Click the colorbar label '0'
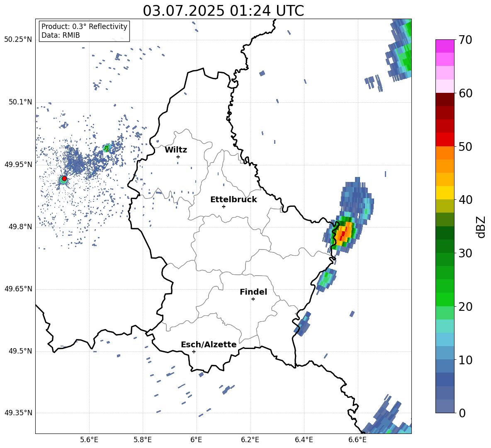Image resolution: width=491 pixels, height=448 pixels. click(x=462, y=413)
